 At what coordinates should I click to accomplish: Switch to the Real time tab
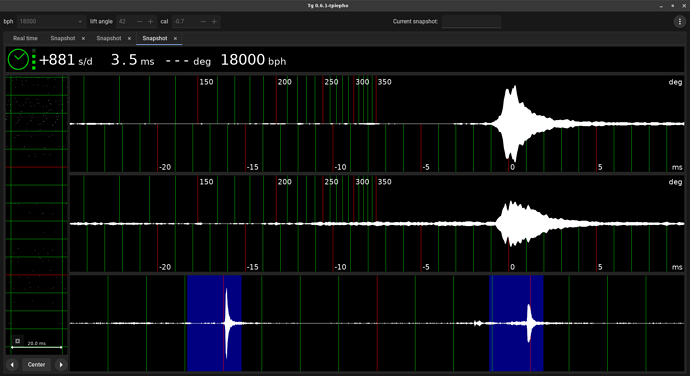pos(25,38)
